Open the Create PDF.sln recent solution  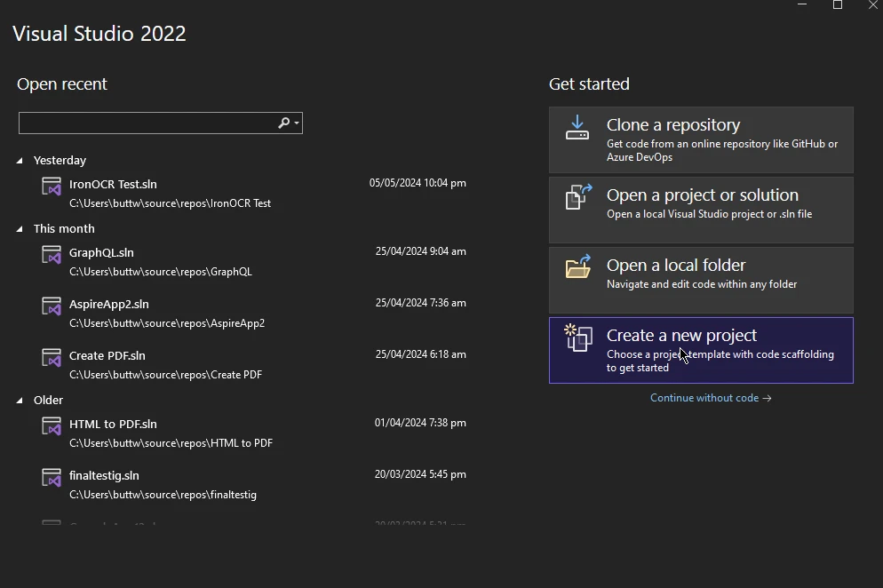pyautogui.click(x=107, y=355)
